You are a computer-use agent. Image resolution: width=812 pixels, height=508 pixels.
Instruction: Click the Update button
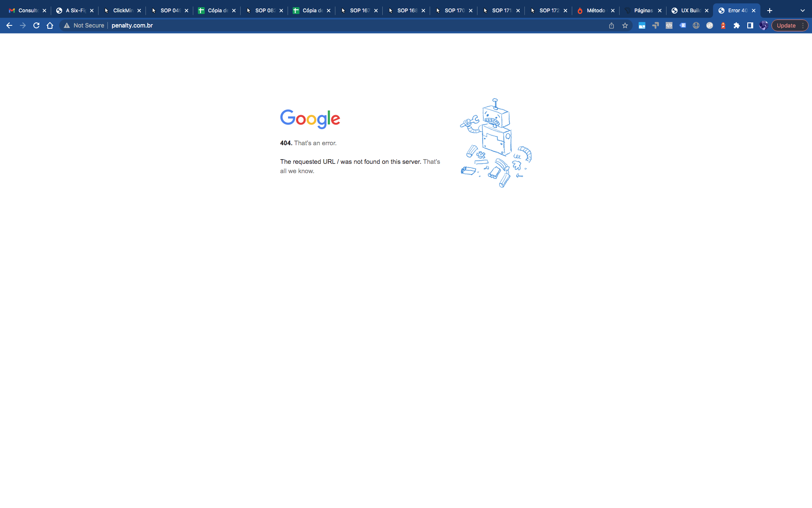click(786, 25)
